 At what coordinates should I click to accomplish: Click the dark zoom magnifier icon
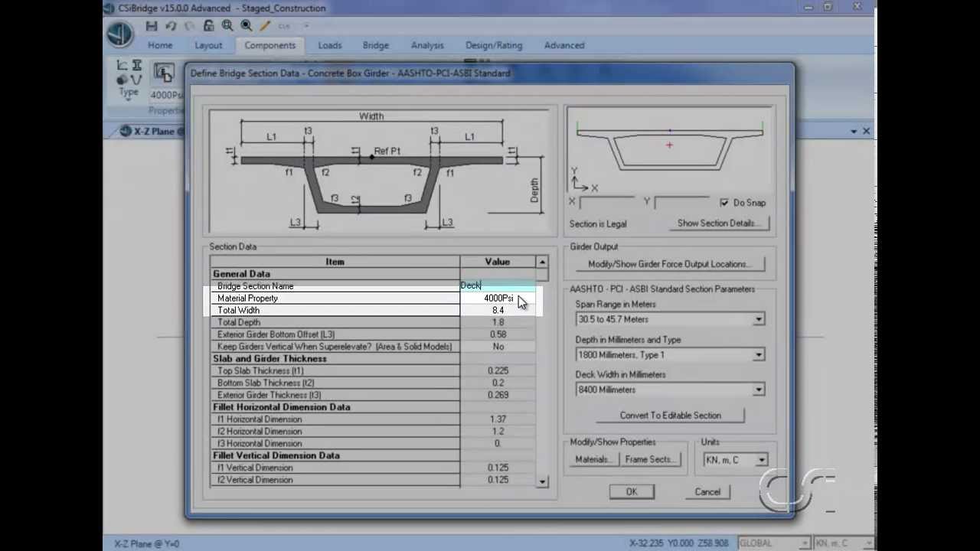[x=247, y=25]
